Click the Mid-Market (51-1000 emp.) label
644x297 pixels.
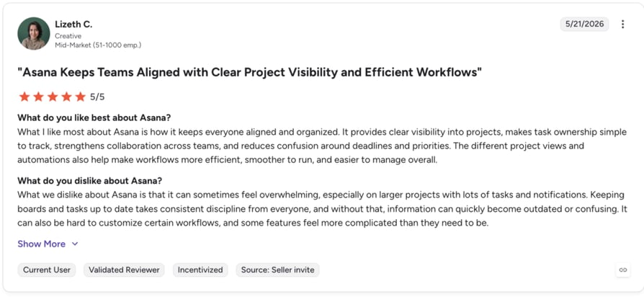pyautogui.click(x=98, y=45)
